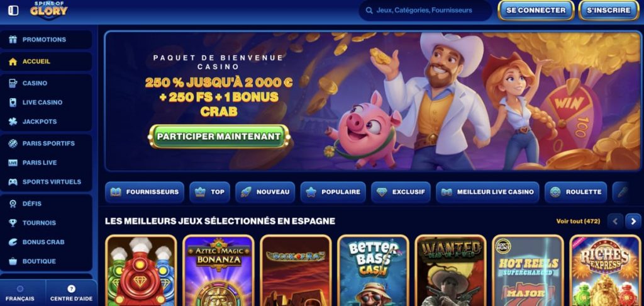The height and width of the screenshot is (306, 644).
Task: Open the Tournois trophy icon
Action: (x=13, y=222)
